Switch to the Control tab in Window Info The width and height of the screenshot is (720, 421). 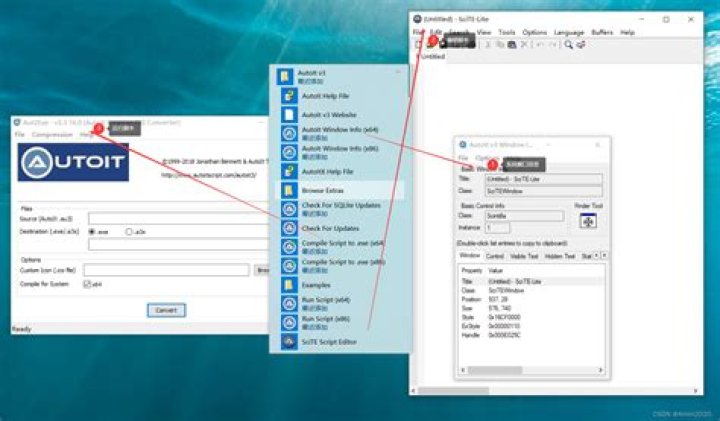495,256
